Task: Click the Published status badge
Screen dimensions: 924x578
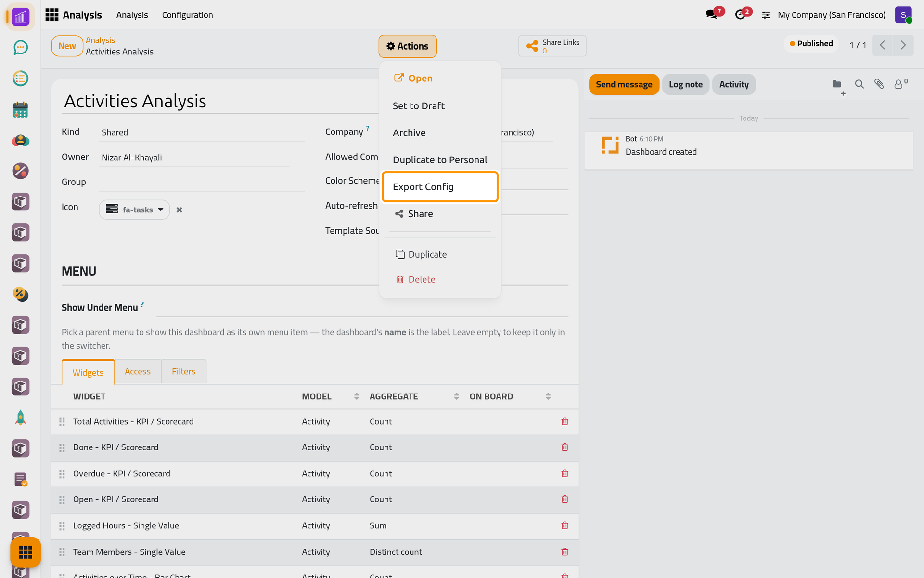Action: pyautogui.click(x=811, y=43)
